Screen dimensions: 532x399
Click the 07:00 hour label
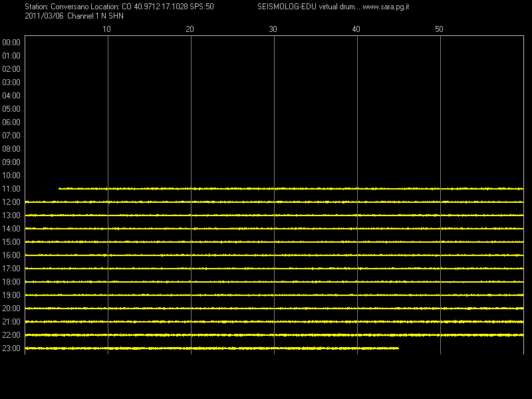point(11,136)
